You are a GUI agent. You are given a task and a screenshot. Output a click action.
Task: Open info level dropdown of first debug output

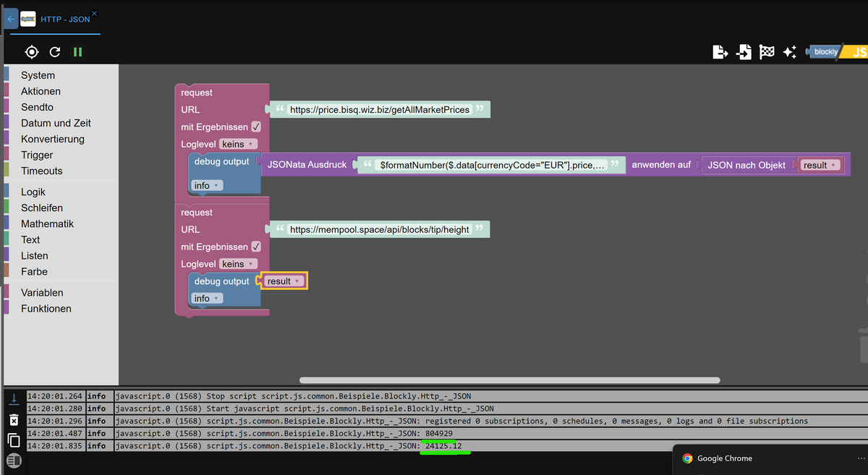[x=207, y=186]
